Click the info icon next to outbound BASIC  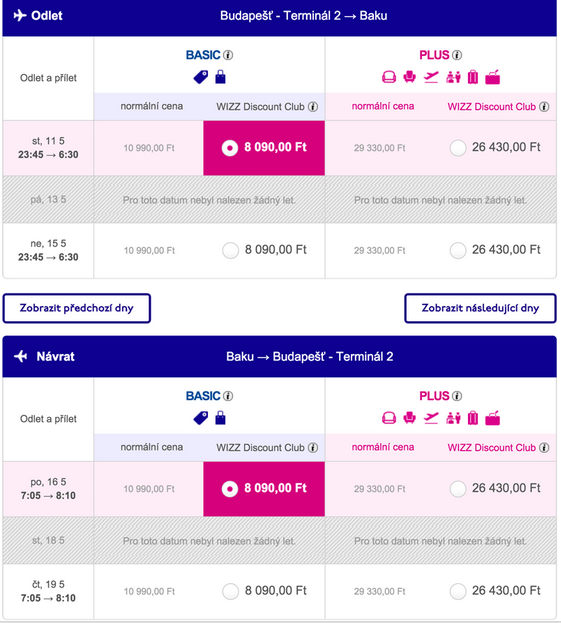(228, 55)
